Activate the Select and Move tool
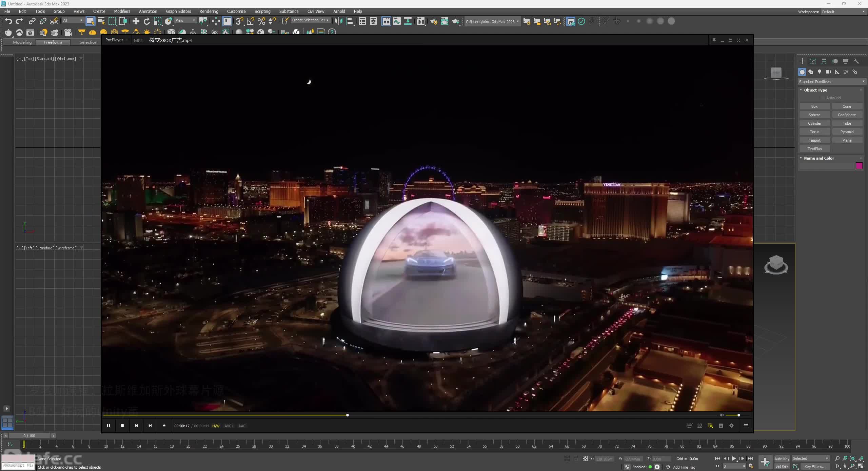Screen dimensions: 868x471 (x=136, y=21)
